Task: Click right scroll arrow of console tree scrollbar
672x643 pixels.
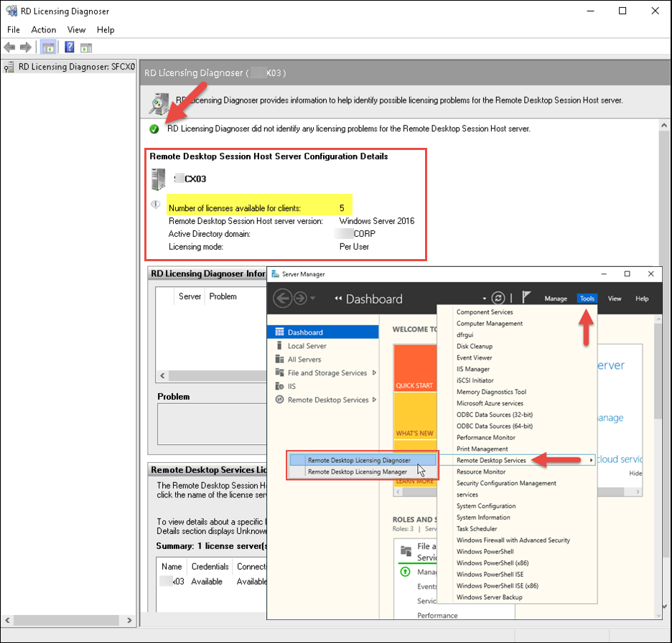Action: (x=129, y=620)
